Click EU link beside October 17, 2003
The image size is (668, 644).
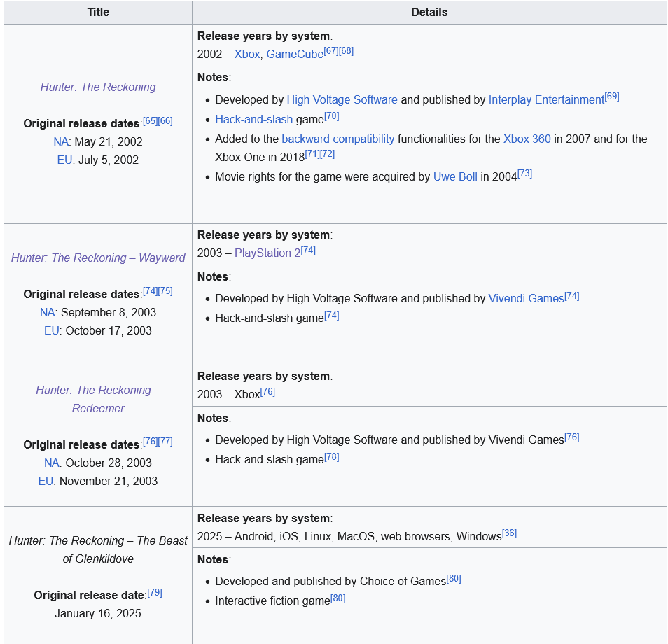(51, 330)
